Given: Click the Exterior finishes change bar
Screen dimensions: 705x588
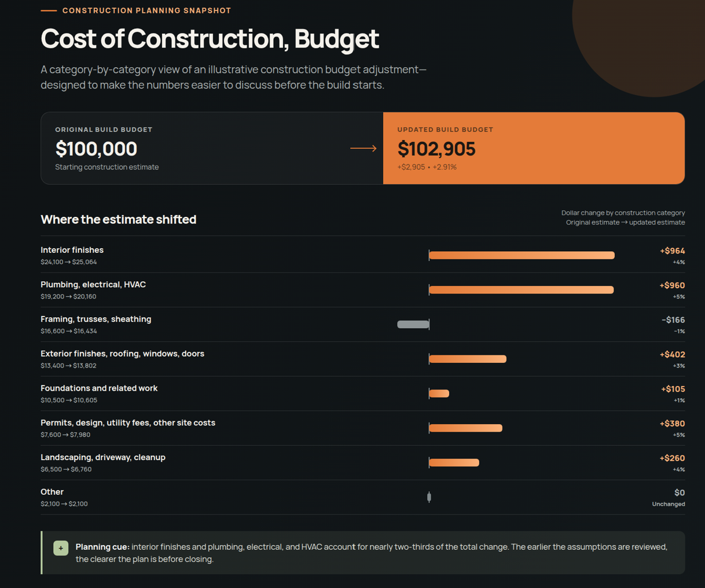Looking at the screenshot, I should [x=468, y=359].
